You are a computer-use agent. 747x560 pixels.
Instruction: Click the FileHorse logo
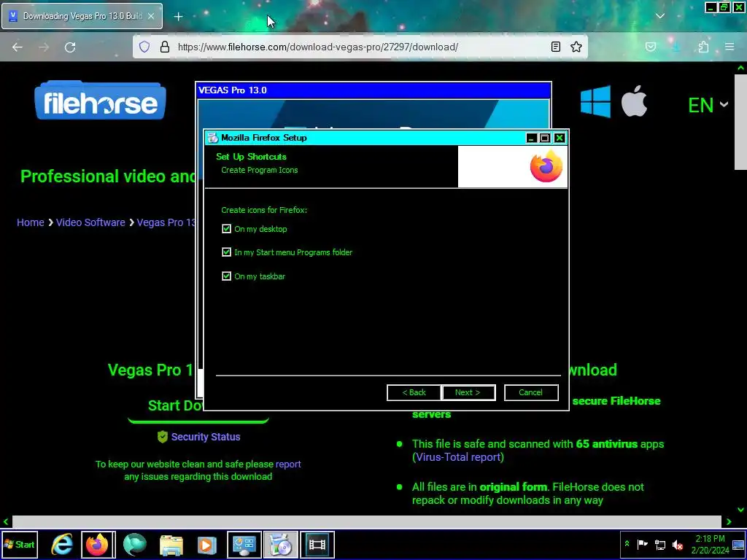pos(100,101)
